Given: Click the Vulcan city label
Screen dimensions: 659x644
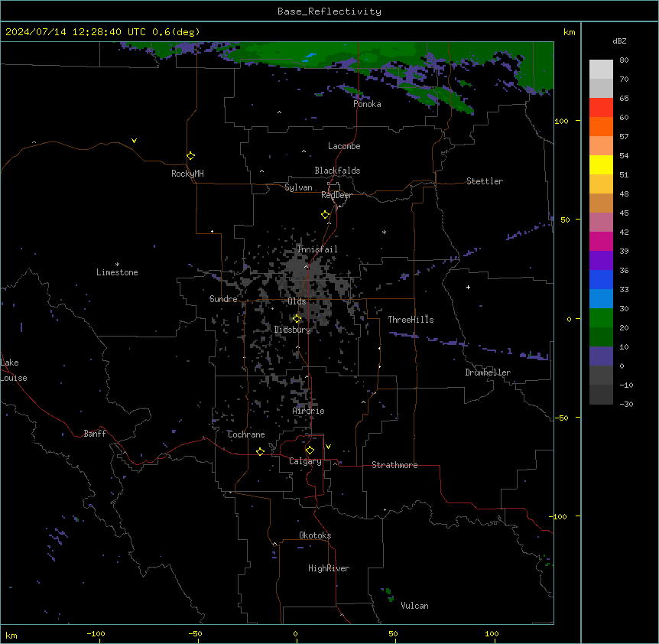Looking at the screenshot, I should (415, 606).
